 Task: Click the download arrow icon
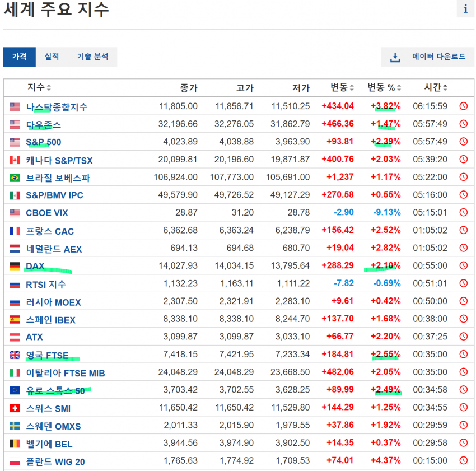pyautogui.click(x=395, y=57)
